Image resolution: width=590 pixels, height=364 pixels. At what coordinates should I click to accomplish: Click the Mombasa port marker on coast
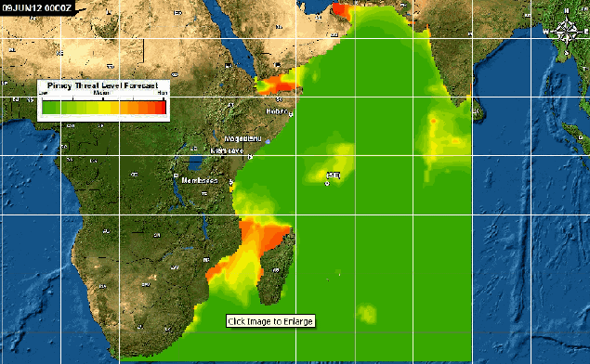click(x=231, y=182)
